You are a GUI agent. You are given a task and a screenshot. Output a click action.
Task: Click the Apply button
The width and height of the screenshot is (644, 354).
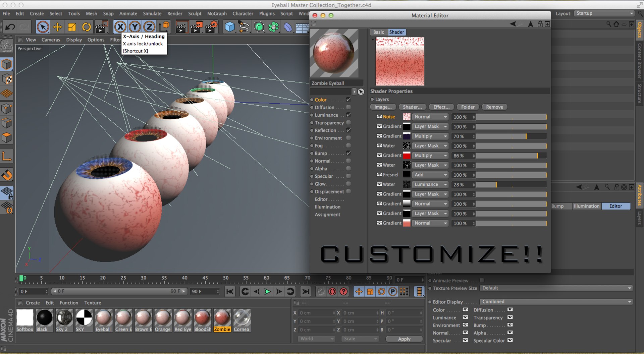point(404,339)
